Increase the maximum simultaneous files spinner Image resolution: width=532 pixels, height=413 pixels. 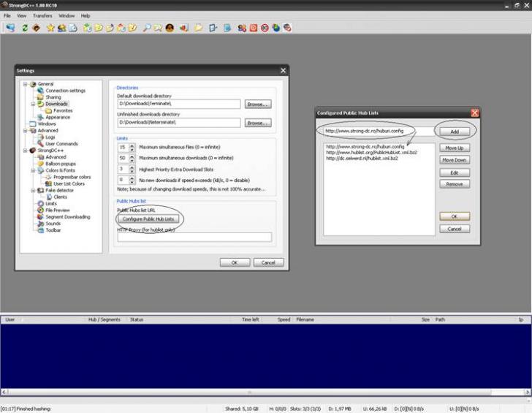[x=132, y=145]
